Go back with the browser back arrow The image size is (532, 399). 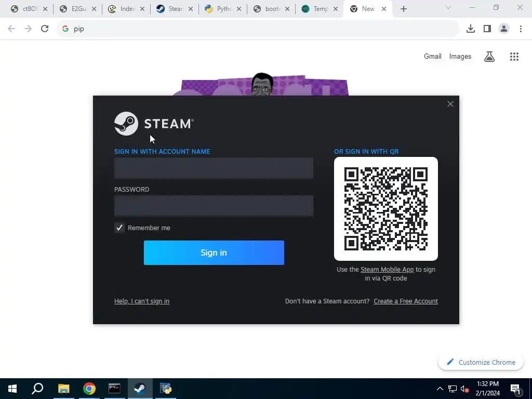11,29
